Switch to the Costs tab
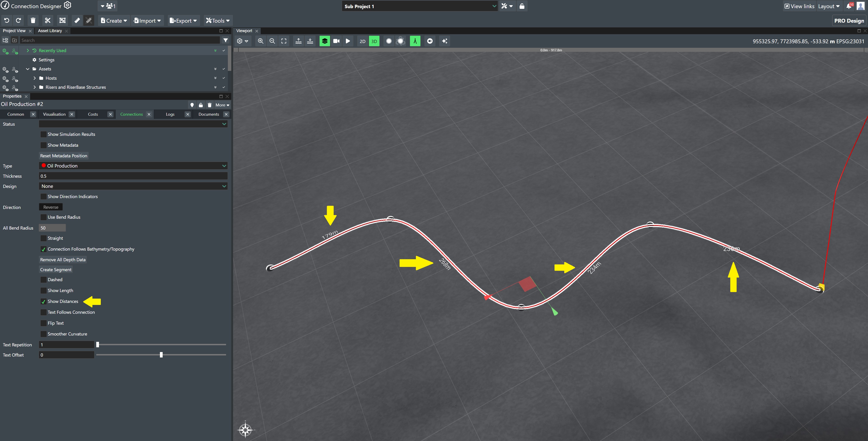This screenshot has height=441, width=868. 93,115
